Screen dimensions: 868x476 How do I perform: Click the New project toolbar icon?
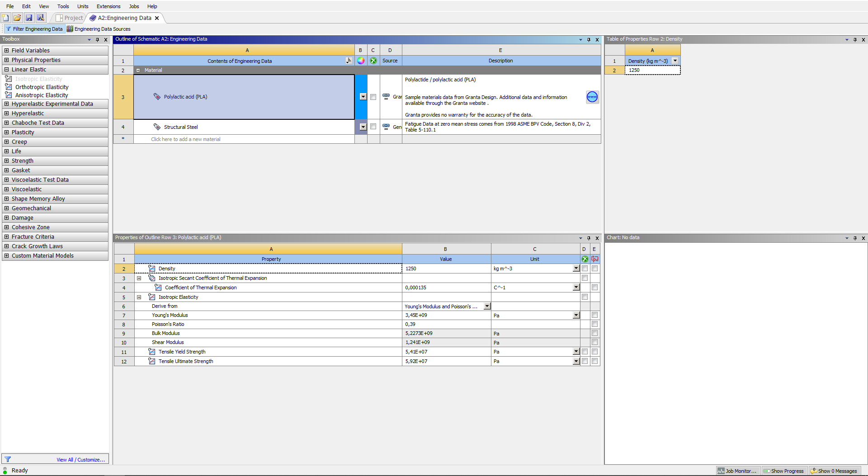[5, 18]
